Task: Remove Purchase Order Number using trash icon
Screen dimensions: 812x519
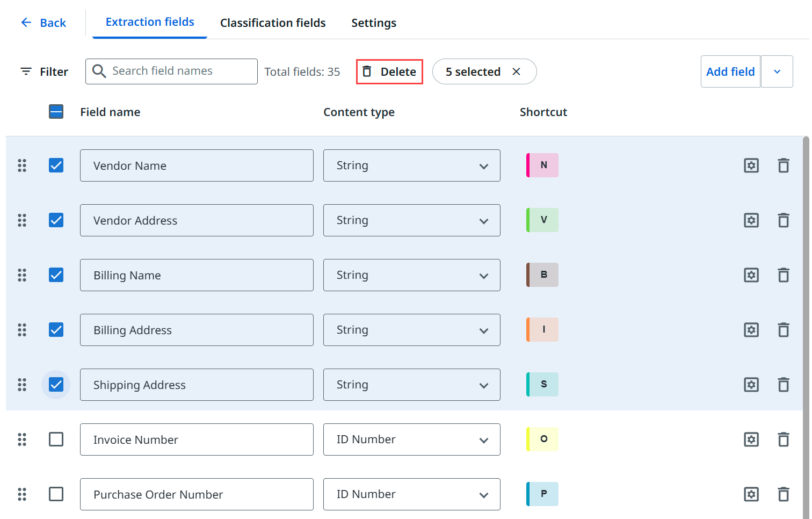Action: click(783, 494)
